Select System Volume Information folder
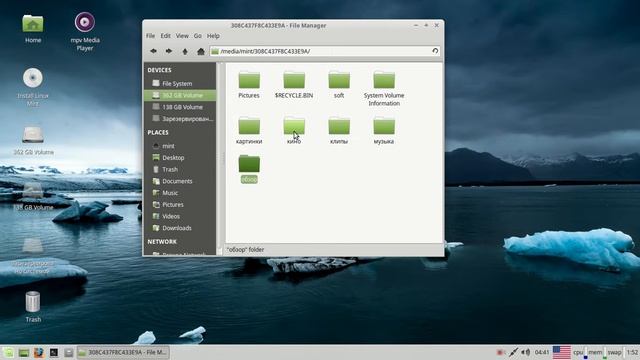Image resolution: width=640 pixels, height=360 pixels. coord(384,88)
